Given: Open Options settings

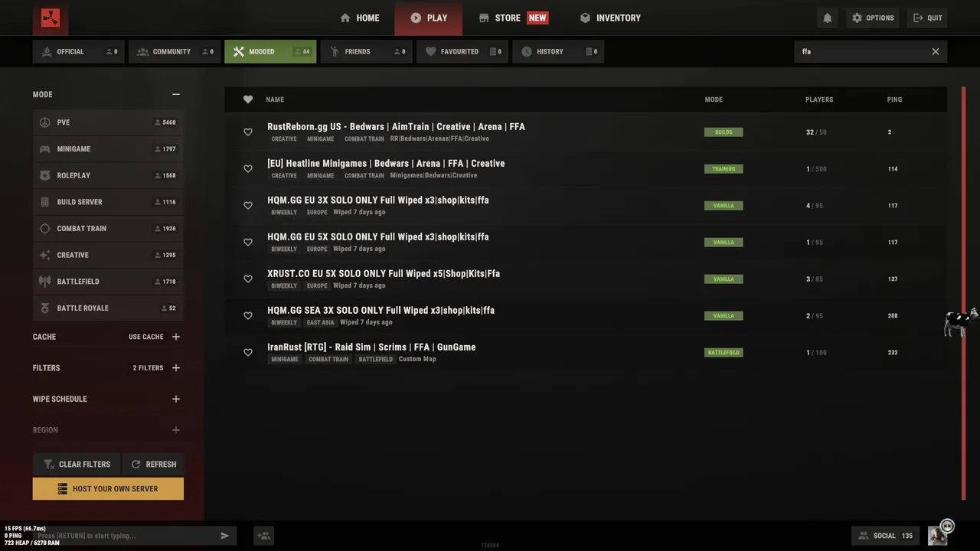Looking at the screenshot, I should pos(873,18).
